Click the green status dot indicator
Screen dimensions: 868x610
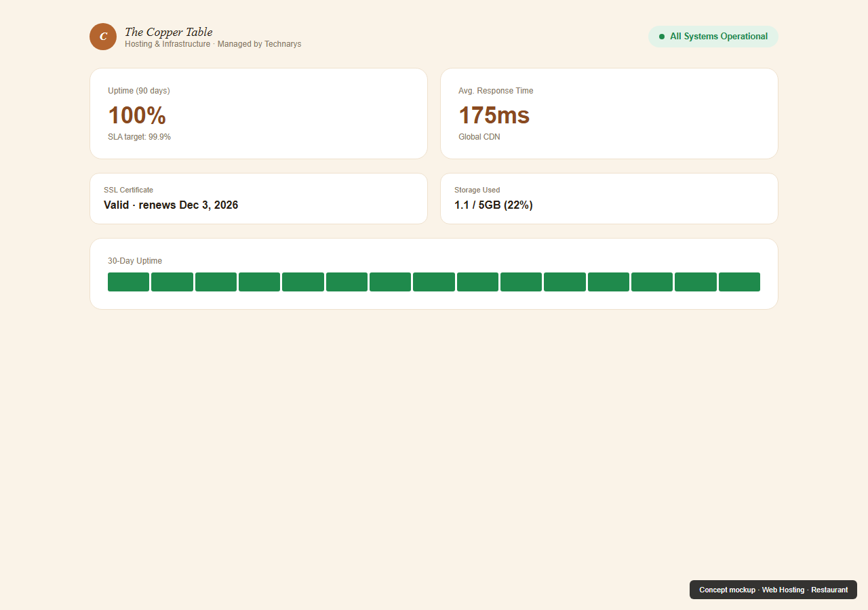pos(662,37)
